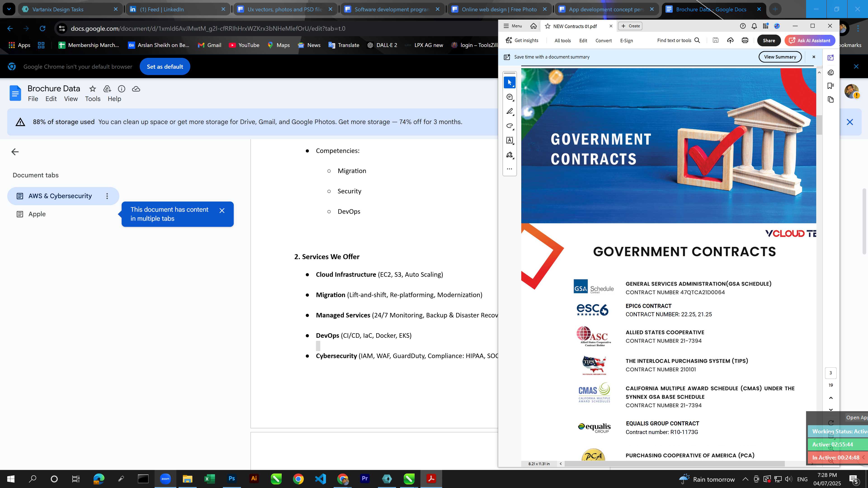Open Google Docs Tools menu

coord(93,99)
